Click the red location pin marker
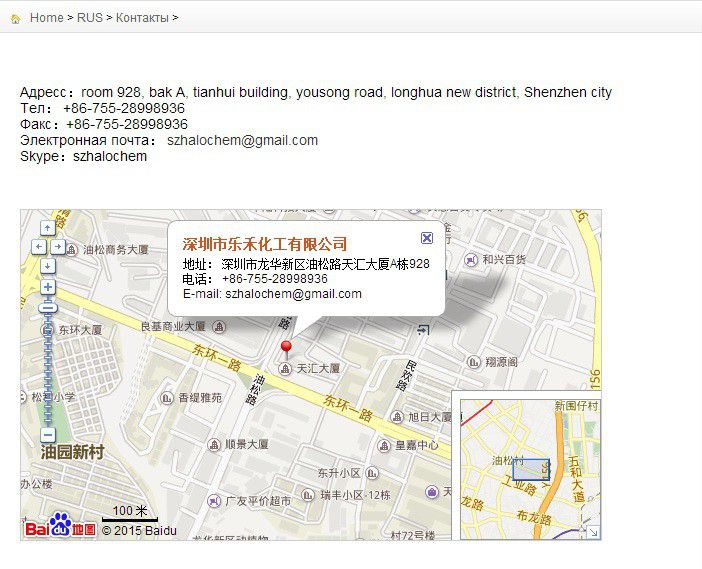Screen dimensions: 702x569 point(286,349)
